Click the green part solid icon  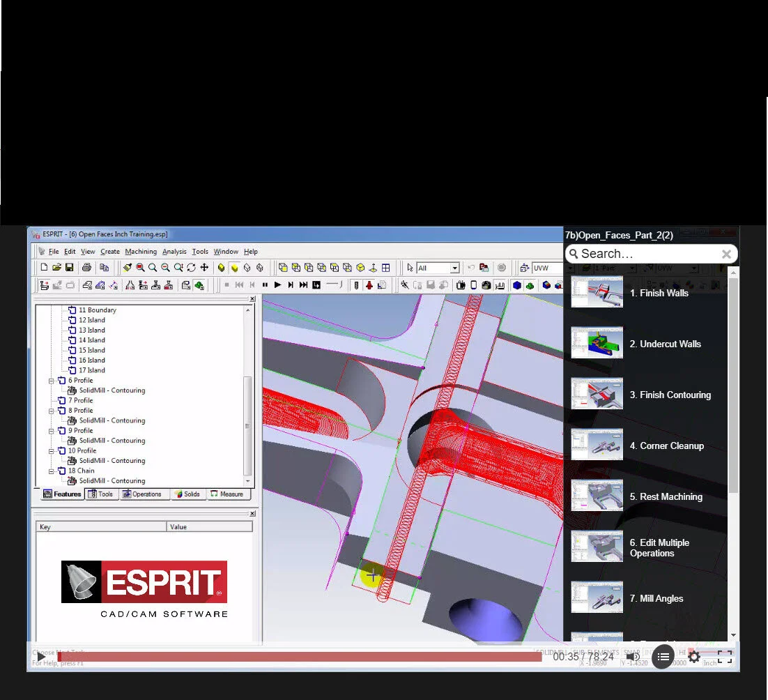(x=530, y=285)
